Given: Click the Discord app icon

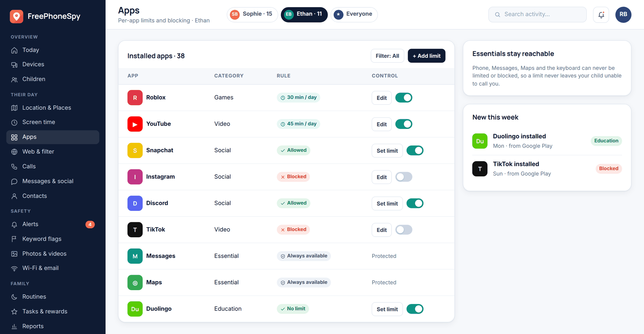Looking at the screenshot, I should pyautogui.click(x=135, y=203).
